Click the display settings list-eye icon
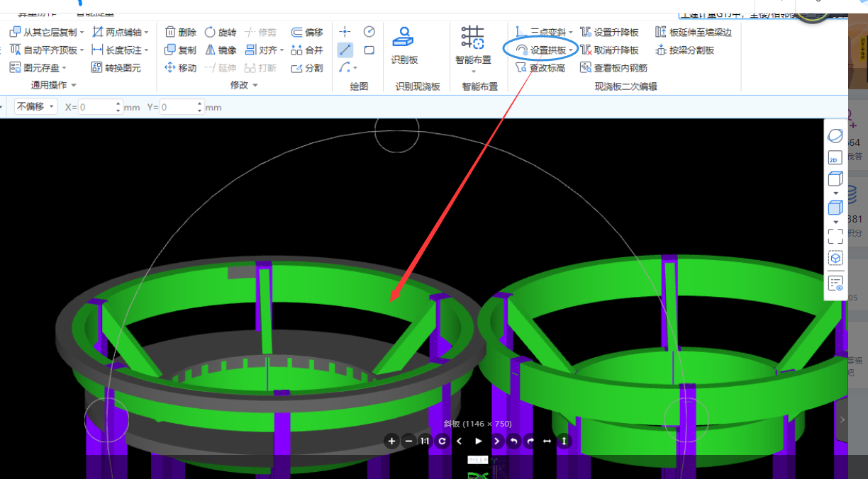 click(x=835, y=283)
